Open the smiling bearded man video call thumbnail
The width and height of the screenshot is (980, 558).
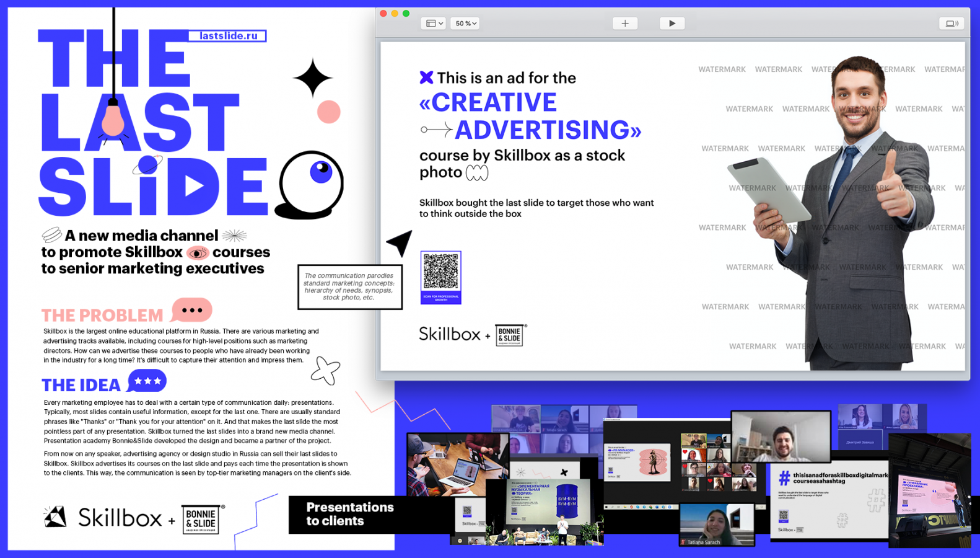coord(781,436)
